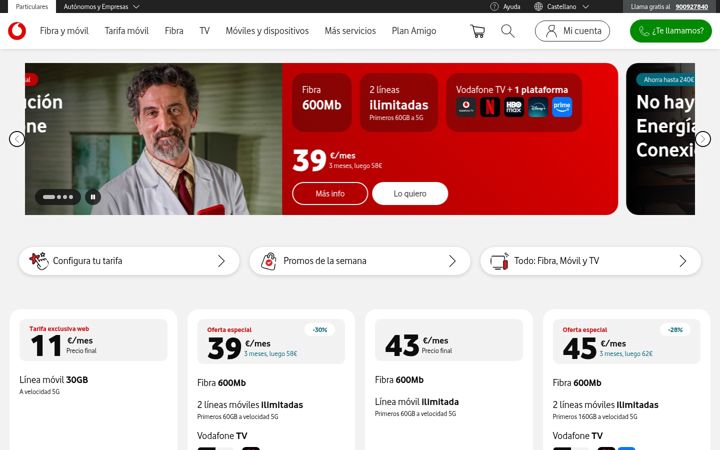Click the Disney+ icon in banner
This screenshot has width=720, height=450.
pyautogui.click(x=538, y=107)
